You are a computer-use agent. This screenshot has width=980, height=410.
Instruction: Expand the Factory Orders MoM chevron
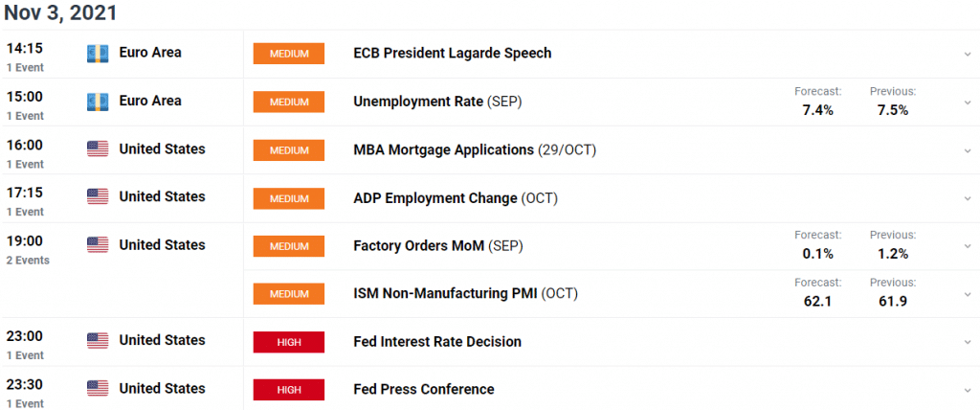coord(968,246)
